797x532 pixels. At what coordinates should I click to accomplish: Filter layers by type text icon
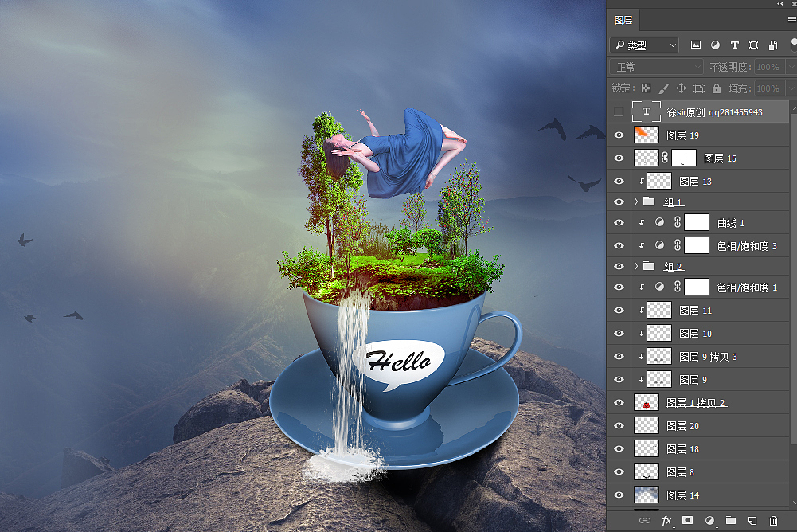[x=734, y=45]
